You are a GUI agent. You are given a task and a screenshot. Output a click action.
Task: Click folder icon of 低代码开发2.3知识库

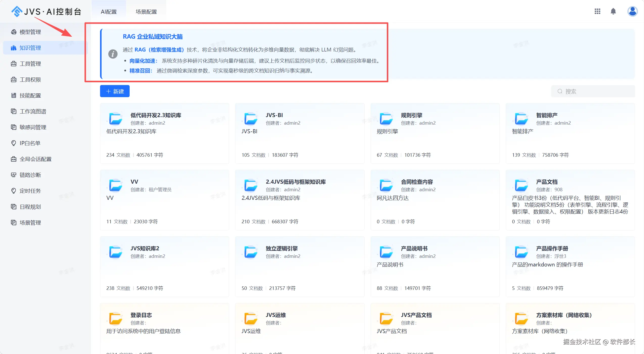(x=116, y=119)
